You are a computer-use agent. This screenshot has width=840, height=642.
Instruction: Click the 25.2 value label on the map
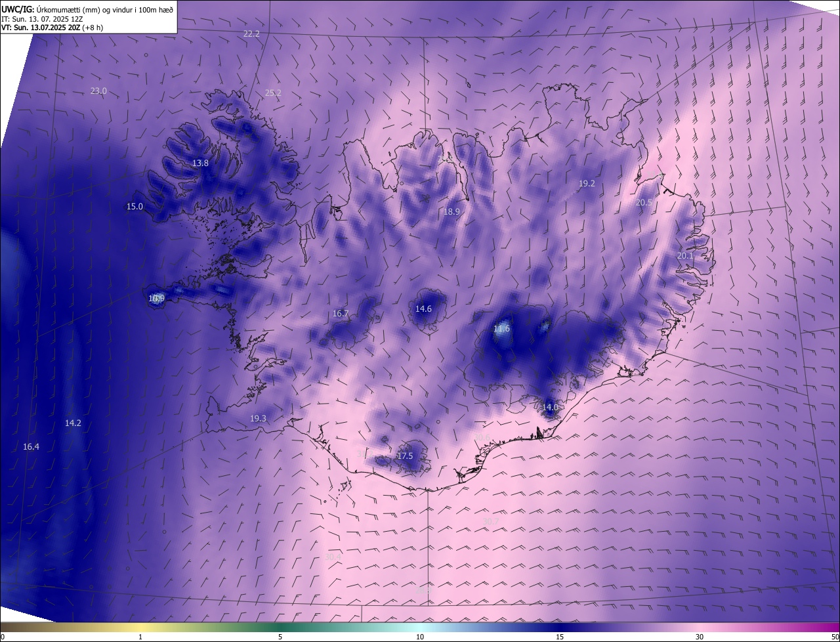(273, 93)
